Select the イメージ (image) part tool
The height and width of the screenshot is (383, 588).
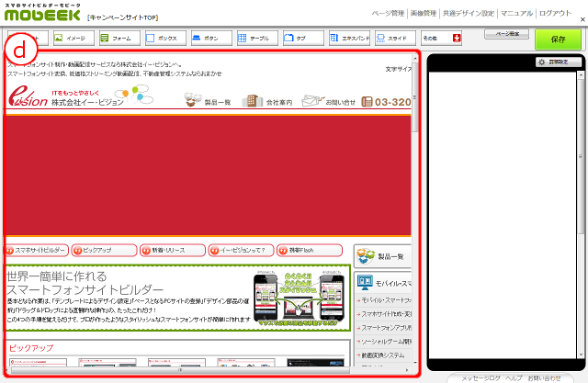(72, 39)
